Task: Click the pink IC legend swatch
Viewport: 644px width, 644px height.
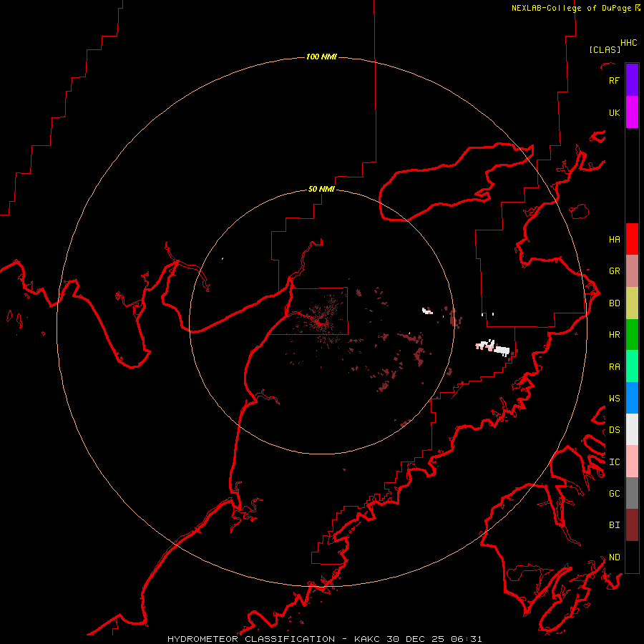Action: [x=632, y=462]
